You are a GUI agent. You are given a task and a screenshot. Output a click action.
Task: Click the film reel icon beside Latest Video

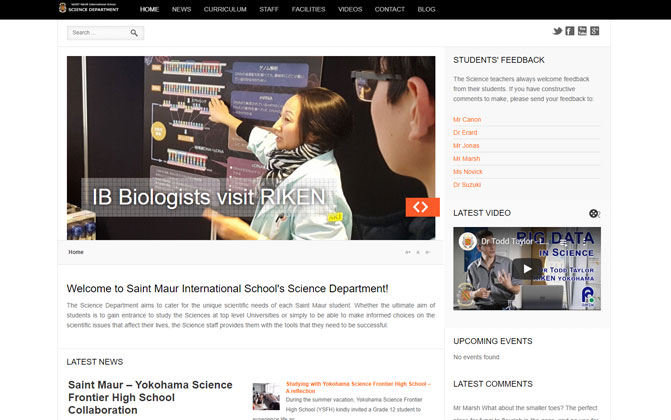594,213
